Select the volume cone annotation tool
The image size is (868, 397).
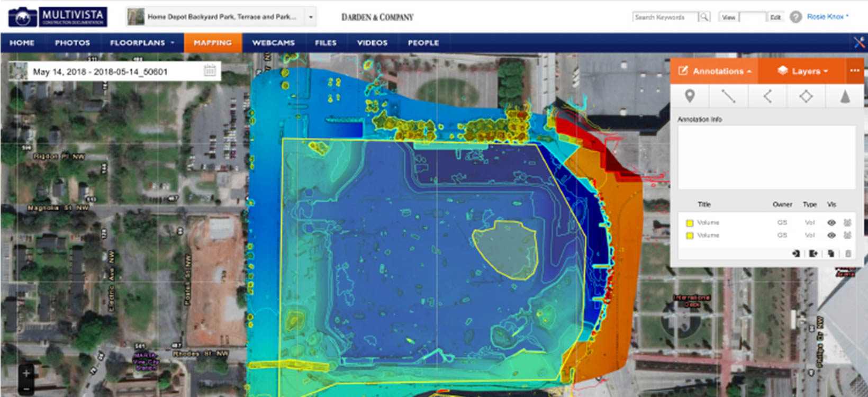pyautogui.click(x=845, y=96)
